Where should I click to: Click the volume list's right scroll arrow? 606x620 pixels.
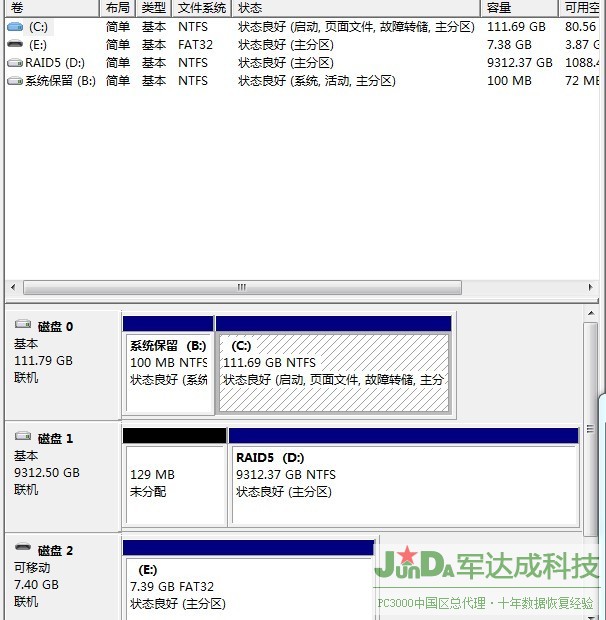591,287
